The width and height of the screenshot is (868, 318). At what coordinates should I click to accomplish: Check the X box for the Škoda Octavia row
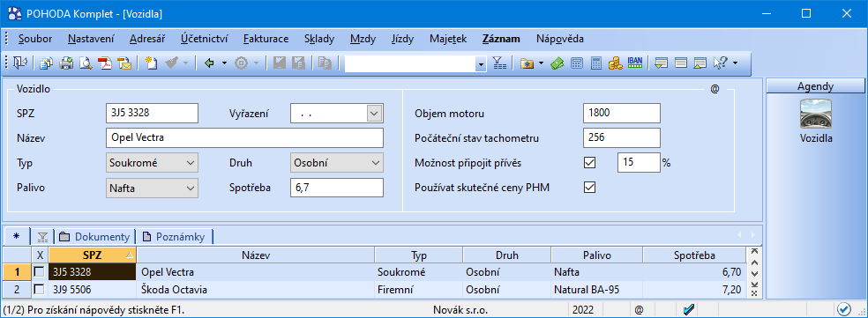click(x=40, y=289)
